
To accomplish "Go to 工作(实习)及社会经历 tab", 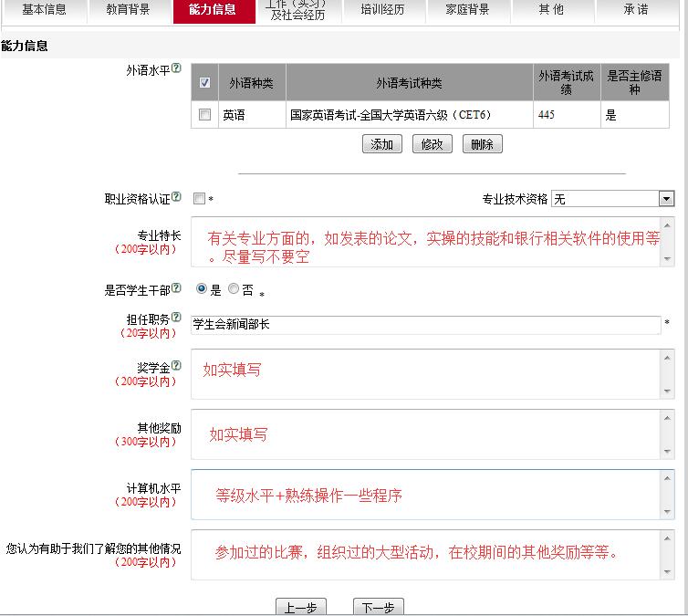I will coord(298,10).
